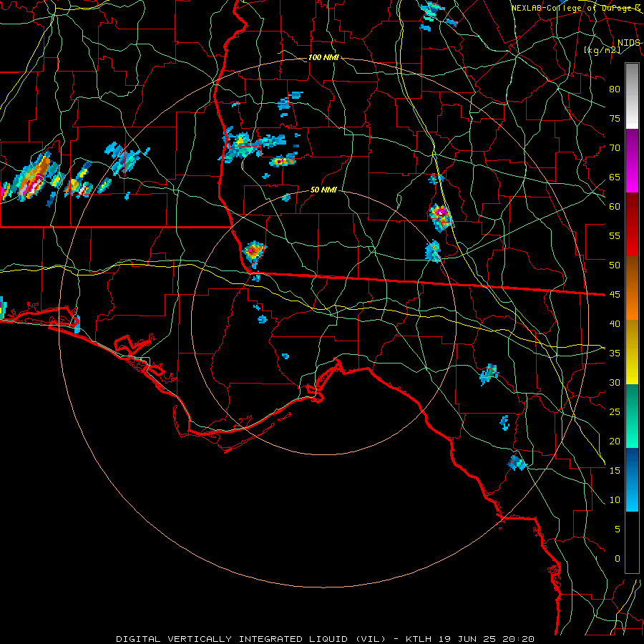Click the 40 value on the color scale
644x644 pixels.
(x=615, y=324)
